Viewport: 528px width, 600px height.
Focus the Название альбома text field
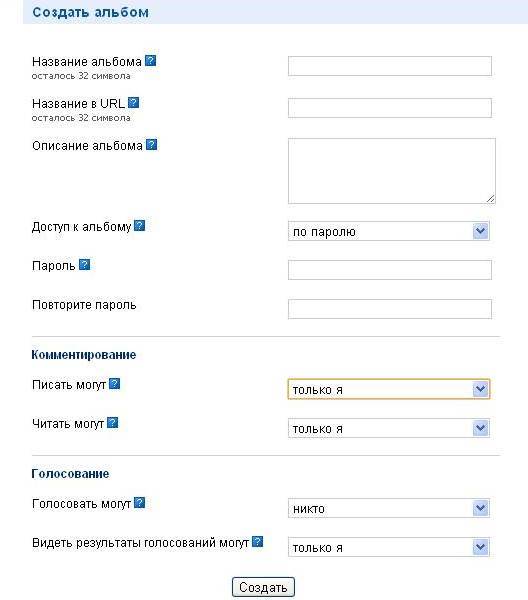[x=390, y=66]
